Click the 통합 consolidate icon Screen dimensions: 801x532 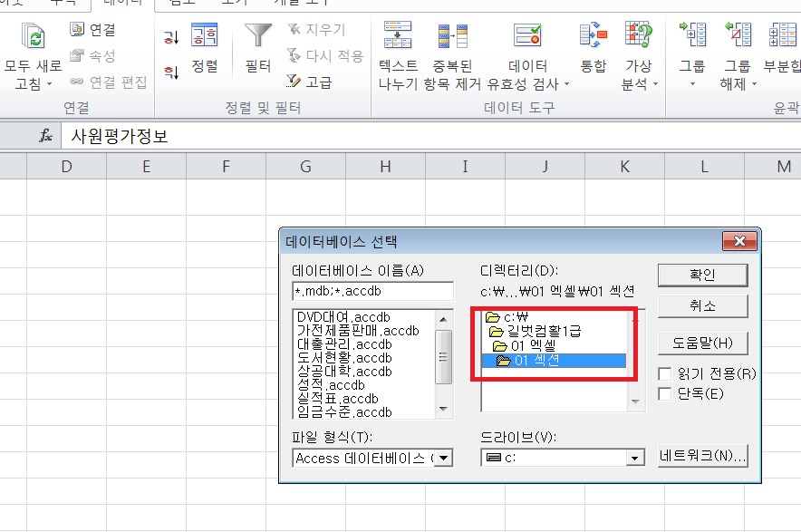(x=593, y=37)
